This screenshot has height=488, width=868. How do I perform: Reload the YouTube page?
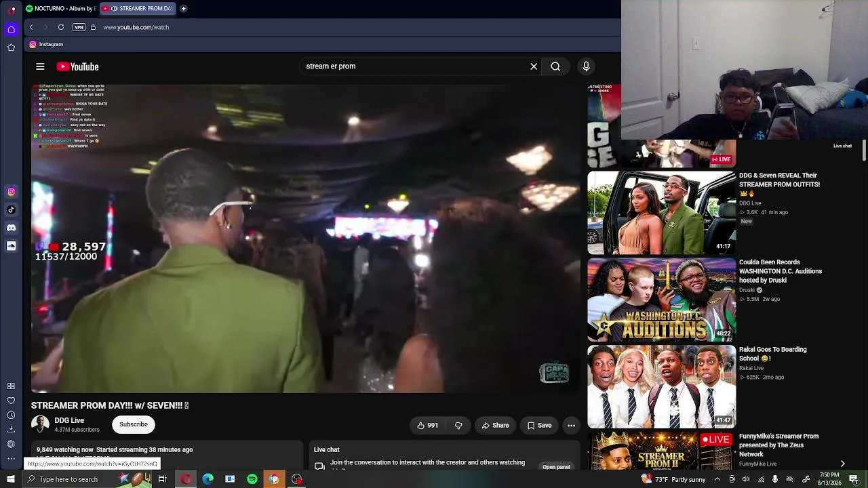(61, 27)
